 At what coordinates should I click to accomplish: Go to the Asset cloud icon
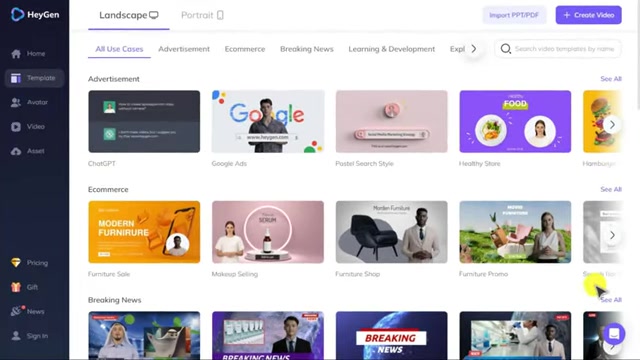[x=16, y=151]
